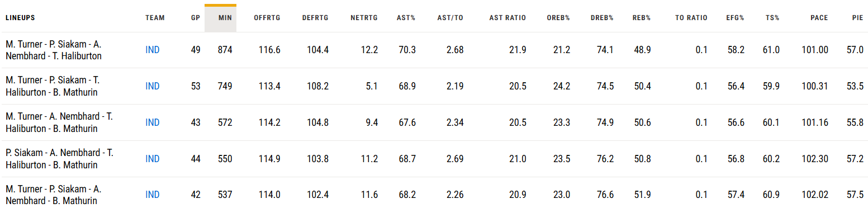Open IND link for 537-minute lineup

152,195
